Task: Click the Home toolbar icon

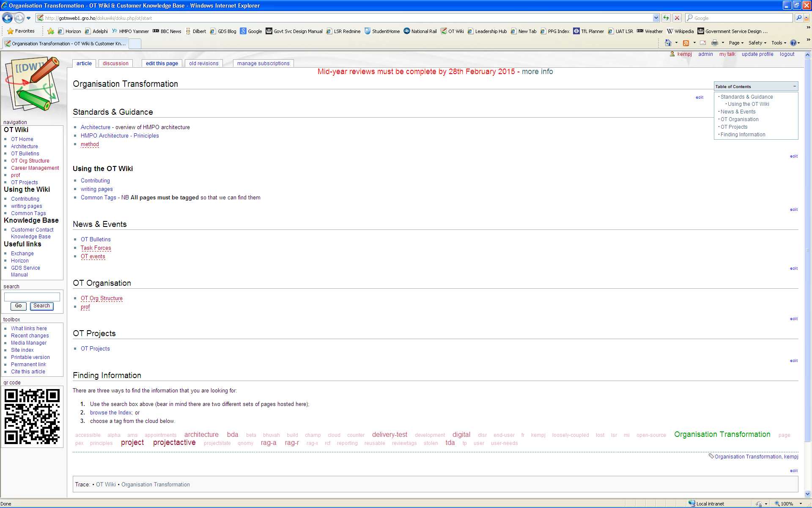Action: 668,43
